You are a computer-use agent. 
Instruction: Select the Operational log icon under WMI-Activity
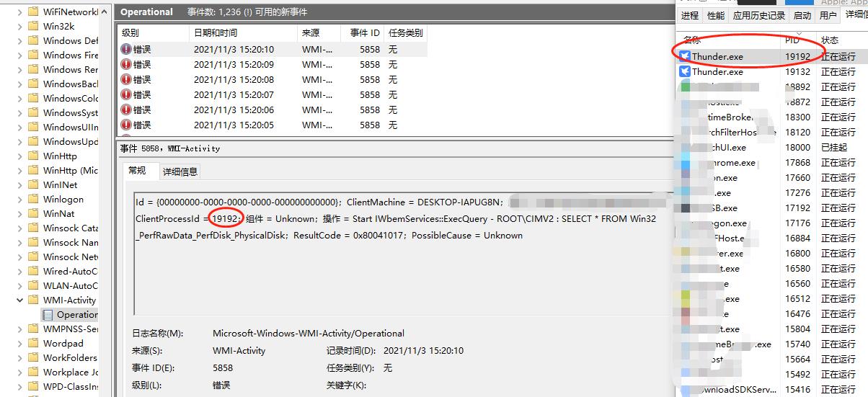pyautogui.click(x=48, y=315)
